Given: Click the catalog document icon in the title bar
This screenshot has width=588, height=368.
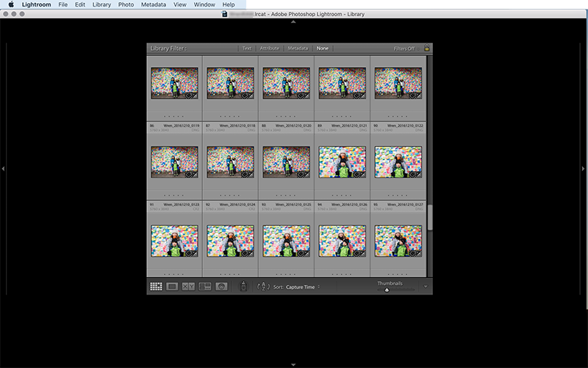Looking at the screenshot, I should [x=225, y=14].
